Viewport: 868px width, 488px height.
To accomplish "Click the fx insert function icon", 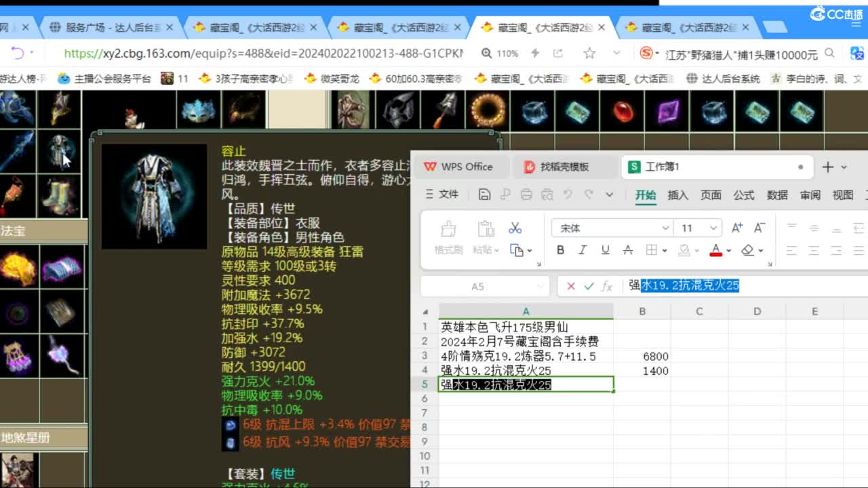I will click(x=607, y=286).
